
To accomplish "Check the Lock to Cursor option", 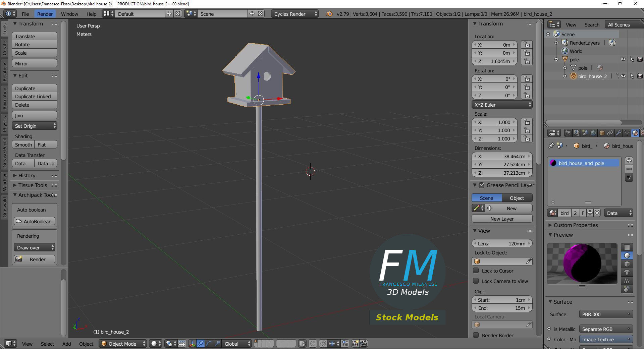I will pyautogui.click(x=476, y=271).
